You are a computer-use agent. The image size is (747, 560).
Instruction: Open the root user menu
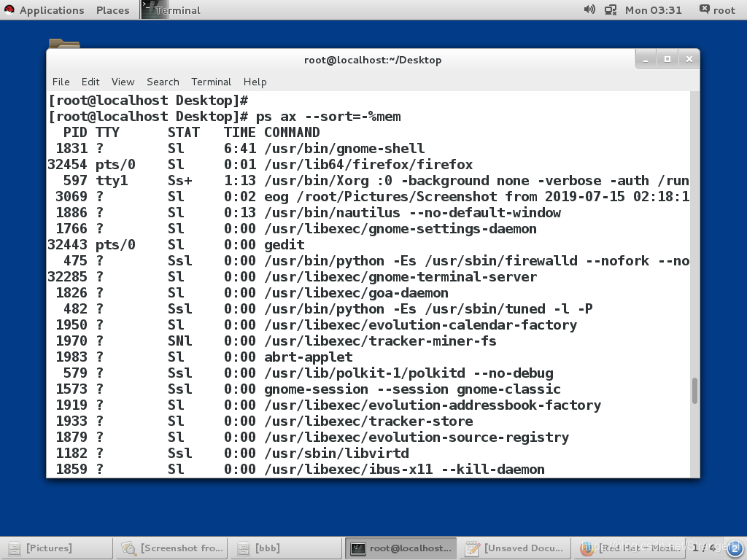pos(717,10)
